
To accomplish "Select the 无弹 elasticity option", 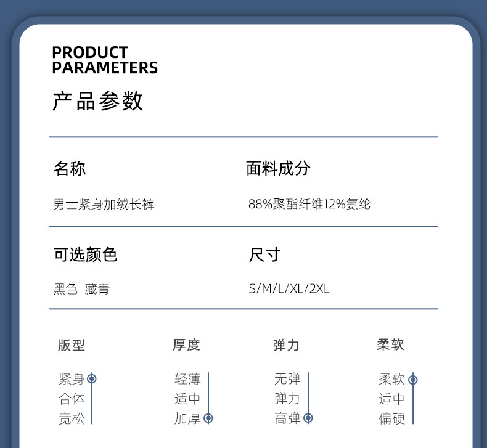I will [287, 379].
